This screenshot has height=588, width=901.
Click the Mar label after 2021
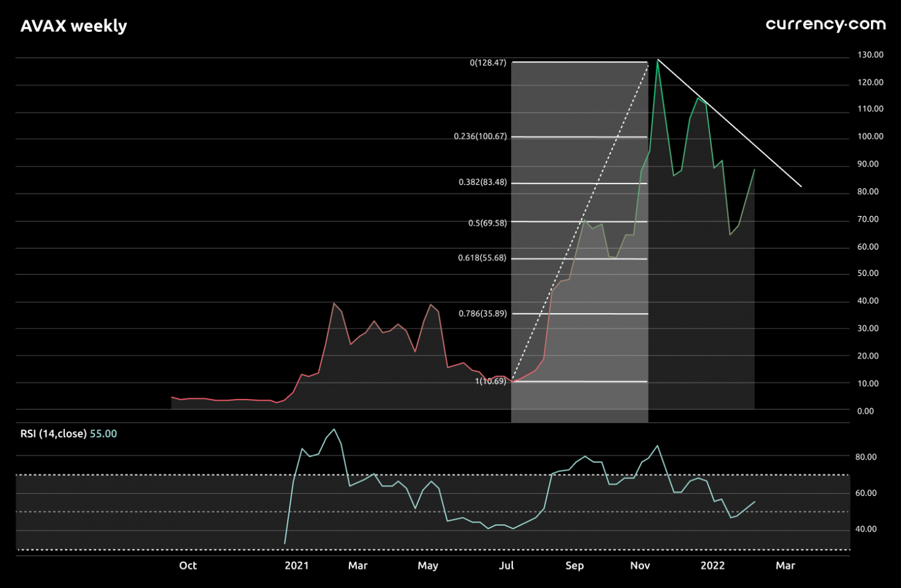[358, 565]
